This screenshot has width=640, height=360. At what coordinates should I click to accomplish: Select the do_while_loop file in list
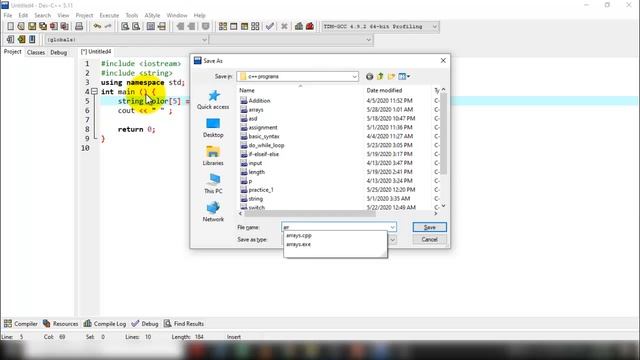[x=262, y=145]
